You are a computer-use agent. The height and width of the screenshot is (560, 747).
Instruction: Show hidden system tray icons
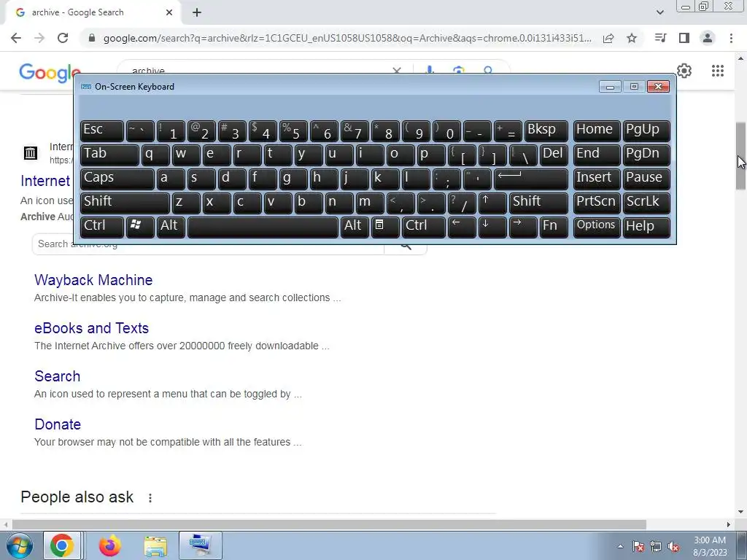pos(620,546)
